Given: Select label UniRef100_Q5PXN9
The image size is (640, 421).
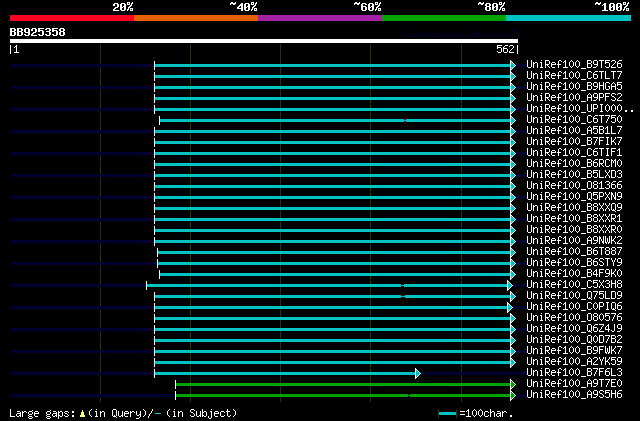Looking at the screenshot, I should pos(574,197).
